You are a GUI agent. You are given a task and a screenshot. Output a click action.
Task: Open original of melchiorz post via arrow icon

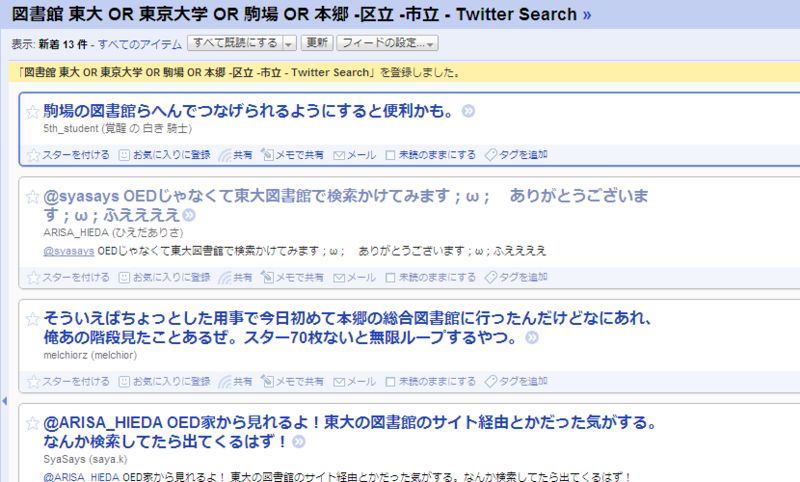pyautogui.click(x=532, y=338)
